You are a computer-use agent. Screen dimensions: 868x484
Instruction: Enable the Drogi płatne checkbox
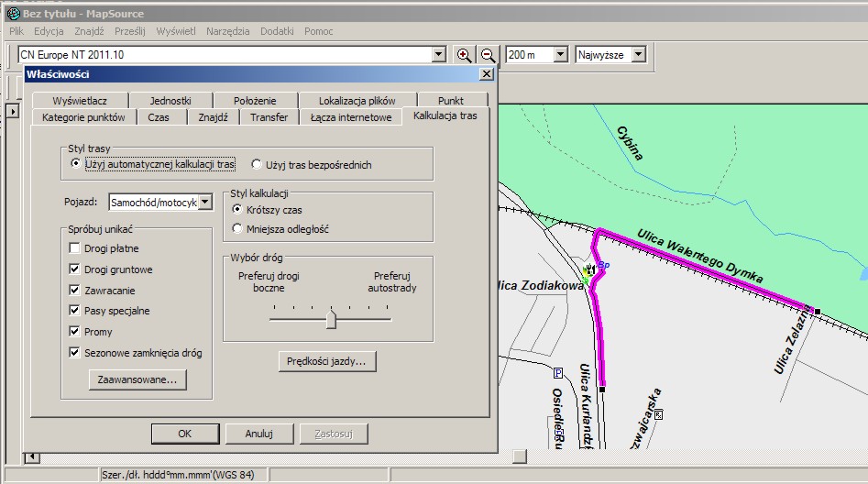pyautogui.click(x=74, y=249)
